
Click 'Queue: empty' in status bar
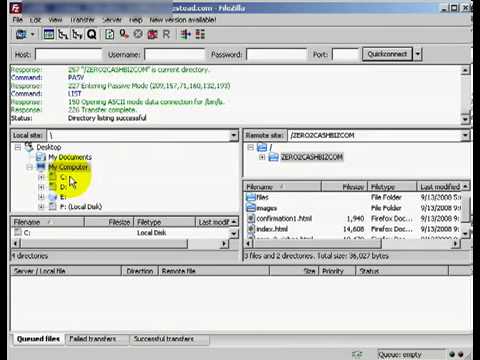(400, 355)
